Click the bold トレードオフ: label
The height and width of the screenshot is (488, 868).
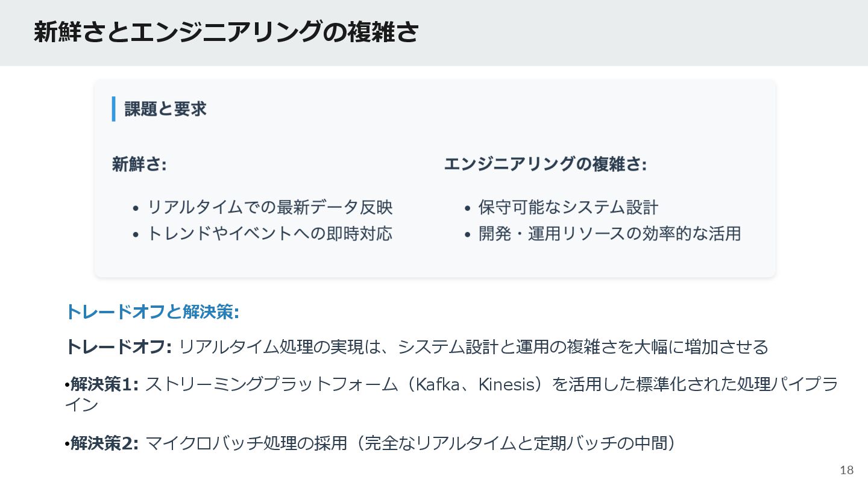pyautogui.click(x=119, y=347)
